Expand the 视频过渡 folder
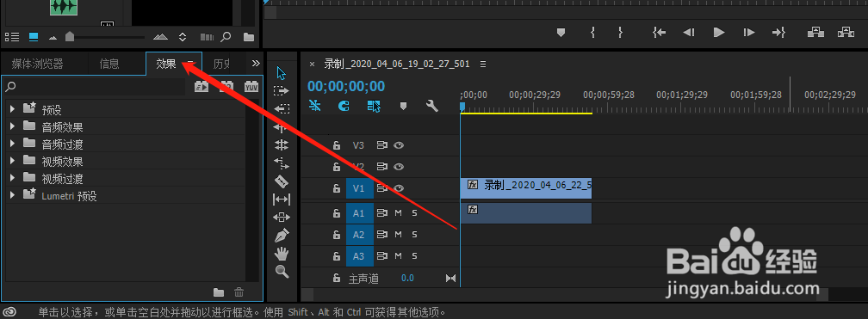The image size is (868, 319). (x=12, y=178)
